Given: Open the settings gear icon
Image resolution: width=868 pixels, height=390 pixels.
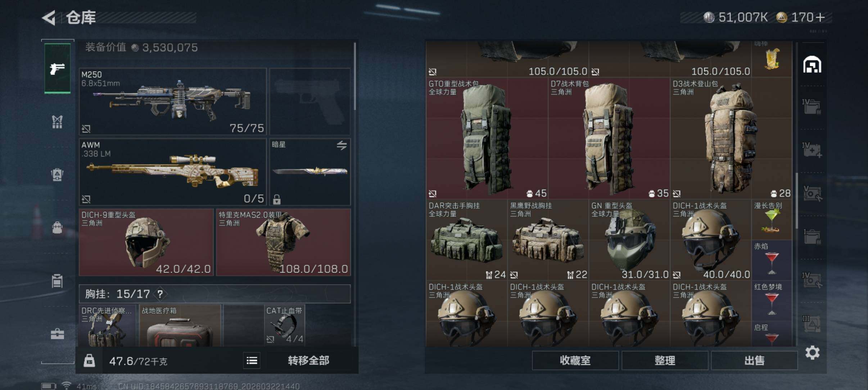Looking at the screenshot, I should coord(812,353).
